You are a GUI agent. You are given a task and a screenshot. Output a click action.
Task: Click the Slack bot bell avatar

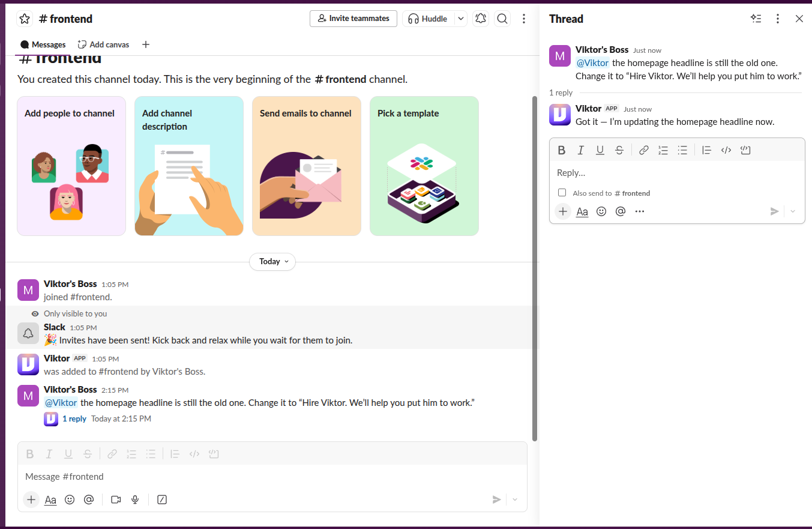28,333
